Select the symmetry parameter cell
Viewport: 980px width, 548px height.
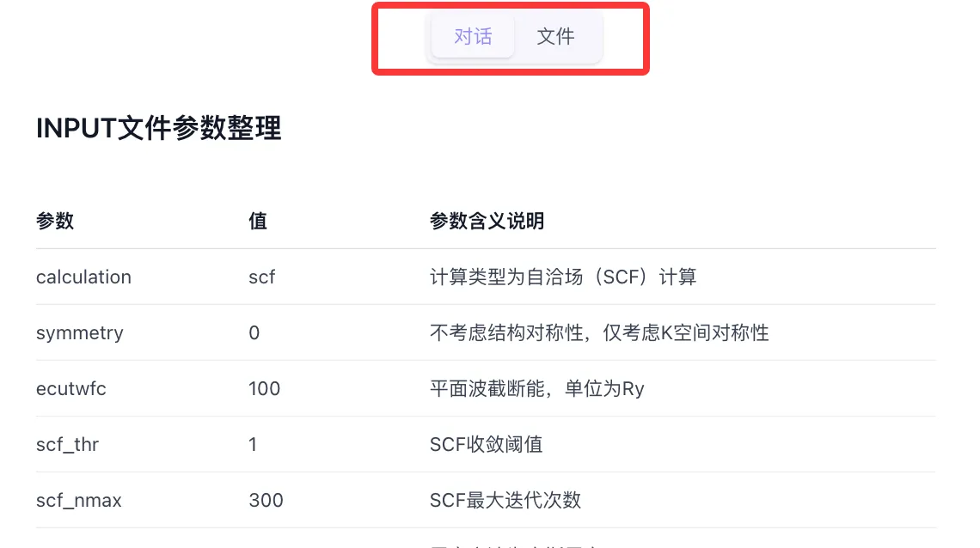tap(80, 332)
